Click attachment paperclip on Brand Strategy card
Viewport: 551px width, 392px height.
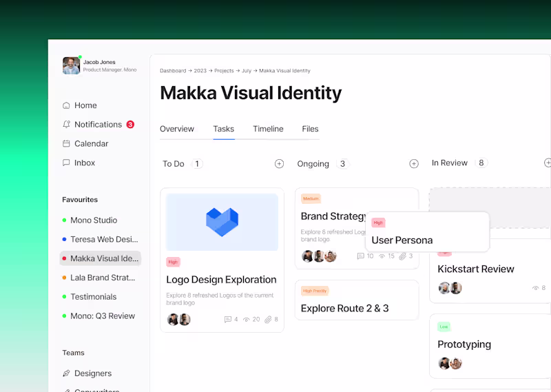point(402,256)
